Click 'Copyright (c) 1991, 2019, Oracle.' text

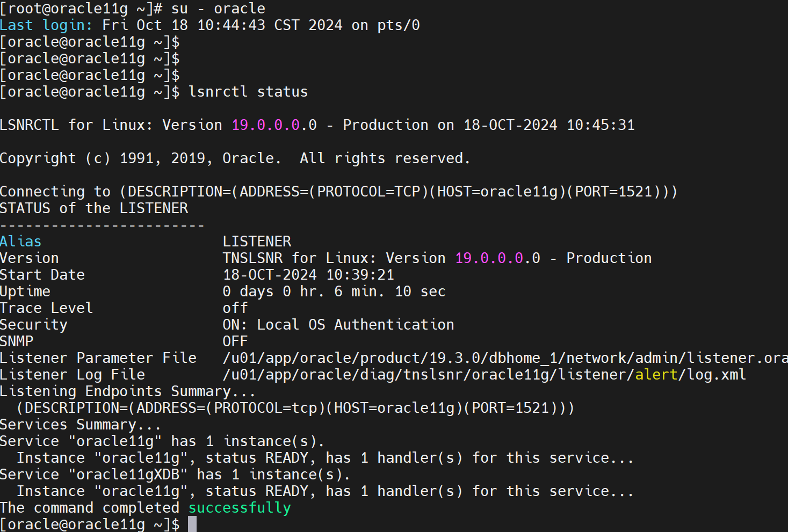pyautogui.click(x=141, y=158)
